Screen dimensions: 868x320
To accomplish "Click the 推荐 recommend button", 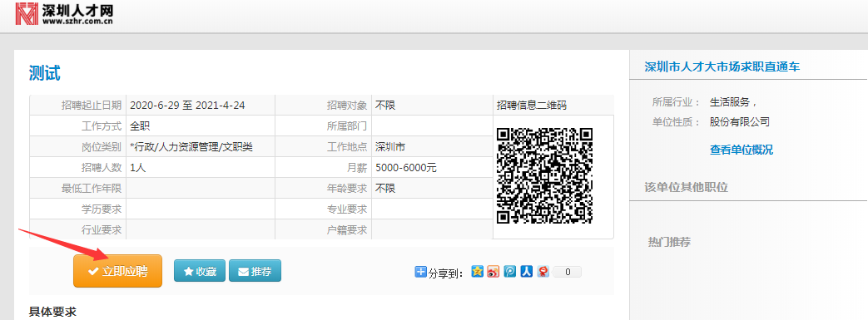I will pyautogui.click(x=255, y=271).
